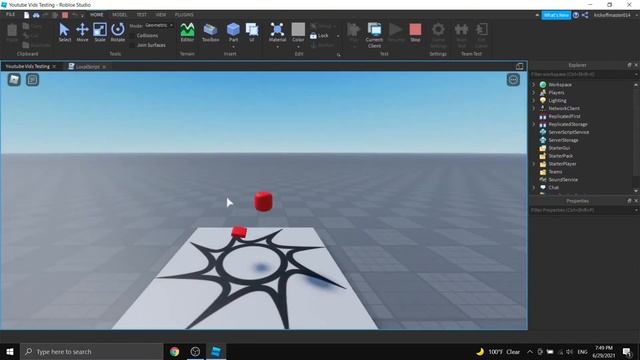Viewport: 640px width, 360px height.
Task: Open the Part type dropdown arrow
Action: point(233,46)
